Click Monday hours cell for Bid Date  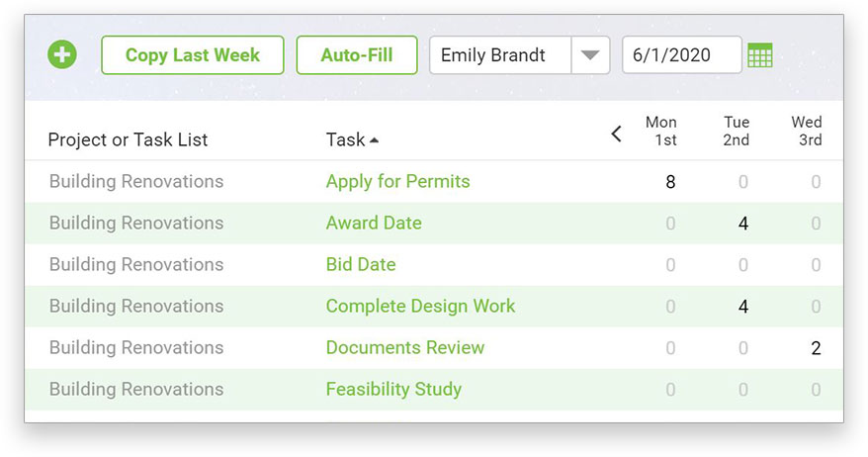(x=670, y=265)
